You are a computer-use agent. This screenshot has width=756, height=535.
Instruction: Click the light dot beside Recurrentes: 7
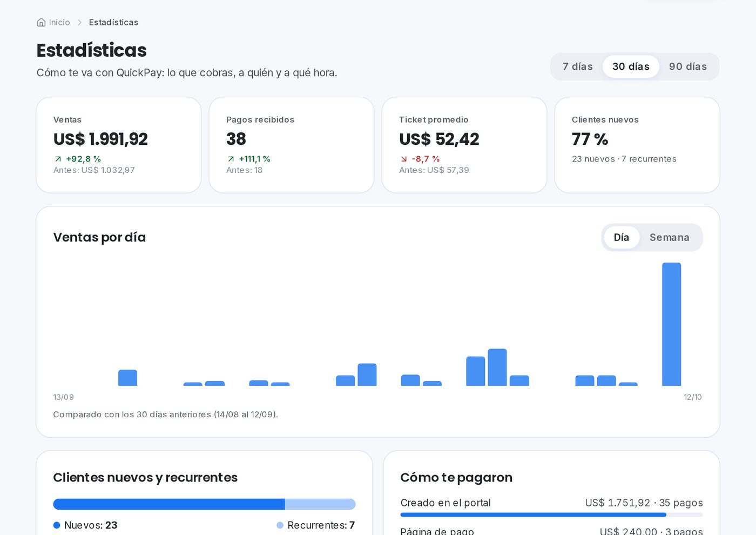tap(280, 525)
